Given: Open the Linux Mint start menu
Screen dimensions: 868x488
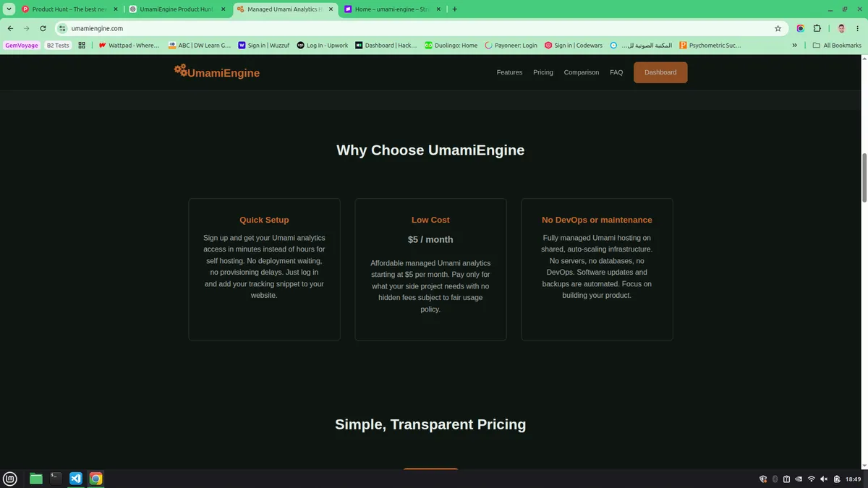Looking at the screenshot, I should point(10,479).
